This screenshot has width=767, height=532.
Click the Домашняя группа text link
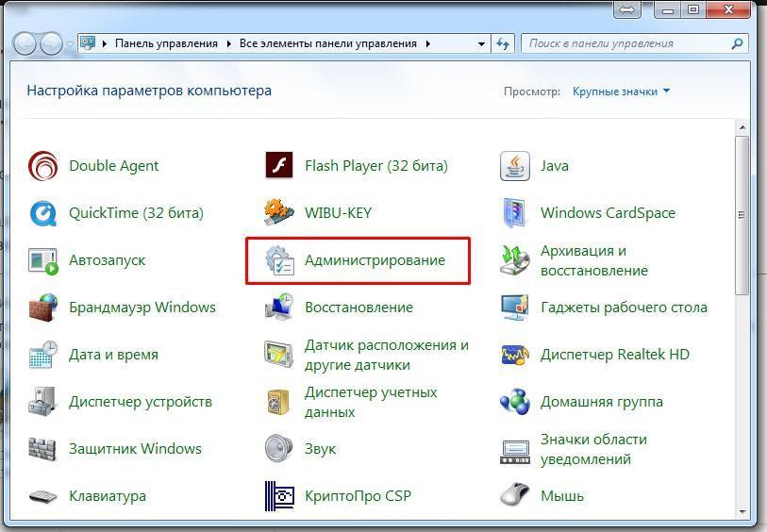[602, 402]
